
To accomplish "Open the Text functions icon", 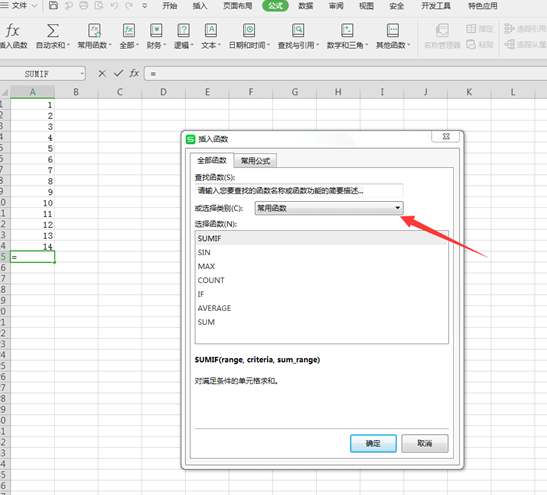I will pos(211,31).
